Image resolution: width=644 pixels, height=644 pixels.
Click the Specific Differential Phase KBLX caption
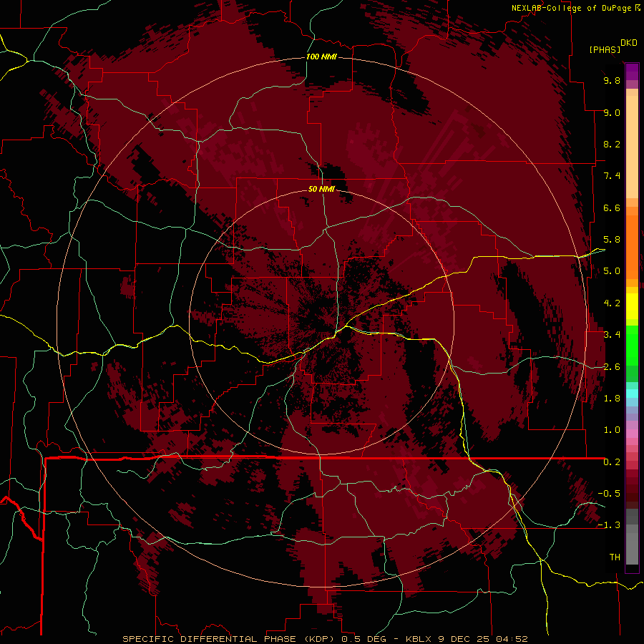(326, 639)
